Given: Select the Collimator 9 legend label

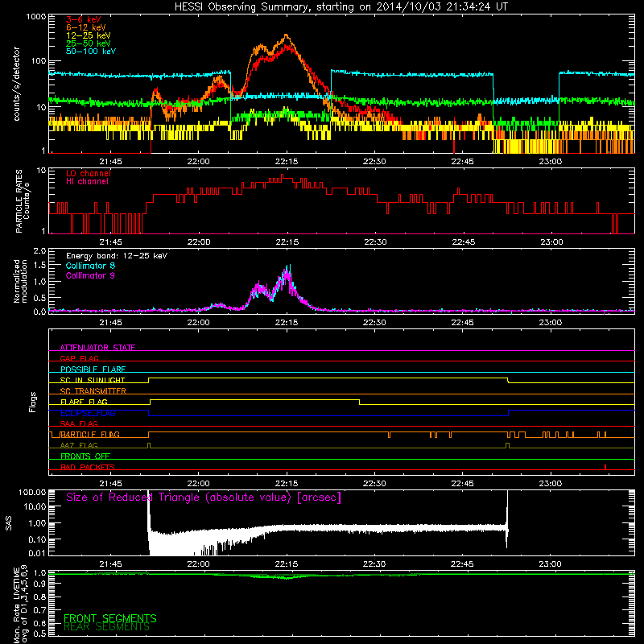Looking at the screenshot, I should 90,275.
